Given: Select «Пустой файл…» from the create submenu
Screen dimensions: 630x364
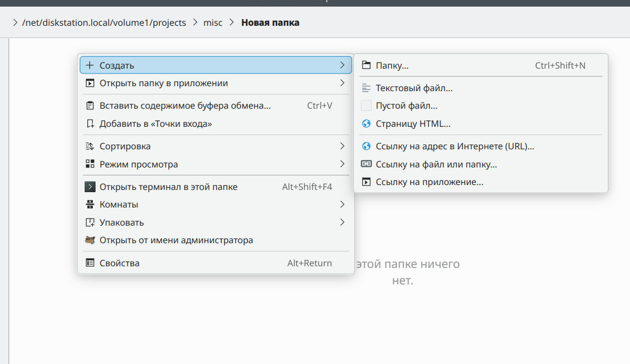Looking at the screenshot, I should tap(406, 106).
